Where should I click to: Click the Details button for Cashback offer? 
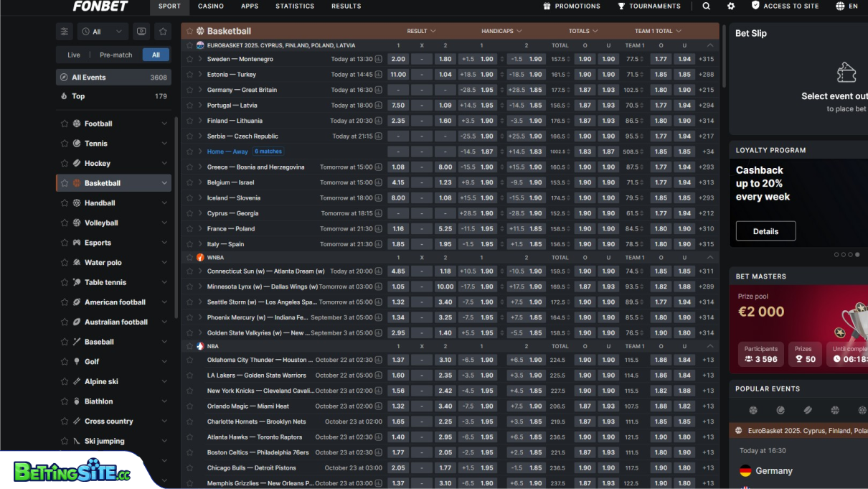765,230
